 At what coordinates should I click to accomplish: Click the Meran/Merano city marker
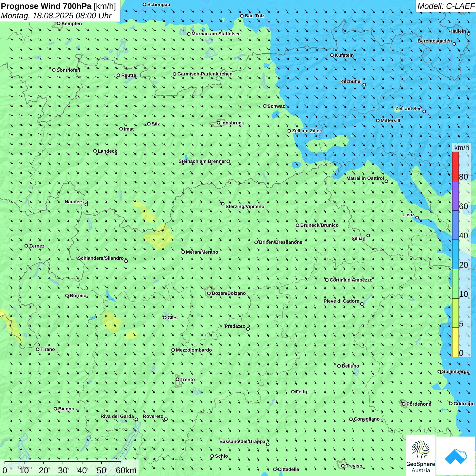[x=183, y=252]
